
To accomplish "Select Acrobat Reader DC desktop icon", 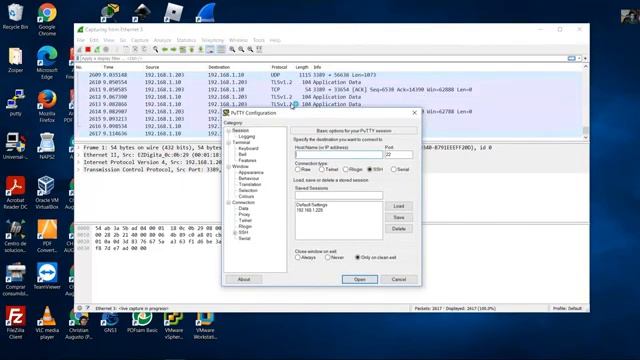I will click(x=16, y=192).
